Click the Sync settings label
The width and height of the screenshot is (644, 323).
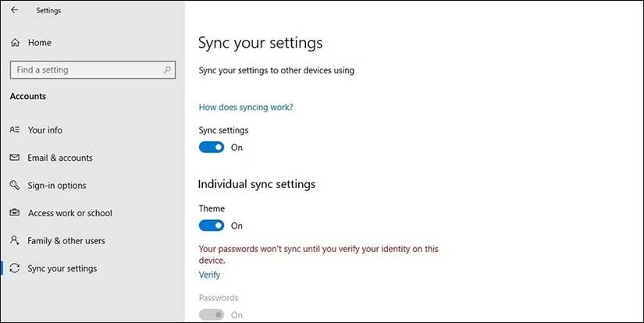pos(223,130)
